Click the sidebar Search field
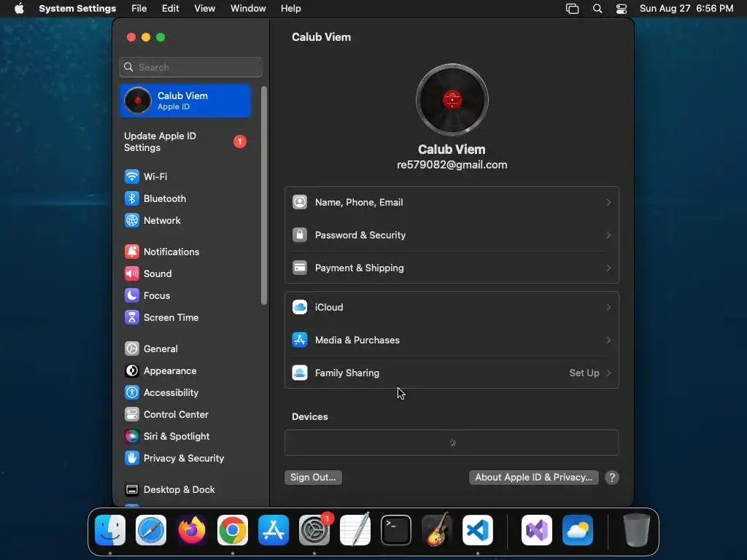The height and width of the screenshot is (560, 747). click(190, 67)
